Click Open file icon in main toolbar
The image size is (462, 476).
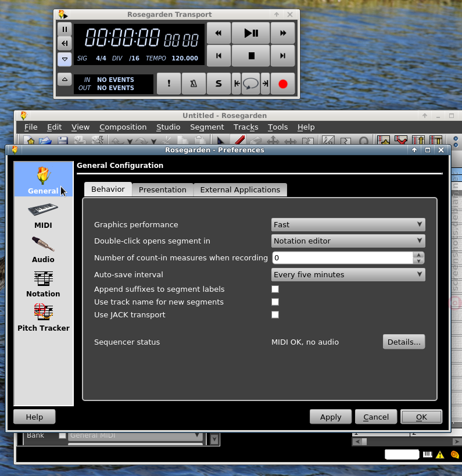45,141
